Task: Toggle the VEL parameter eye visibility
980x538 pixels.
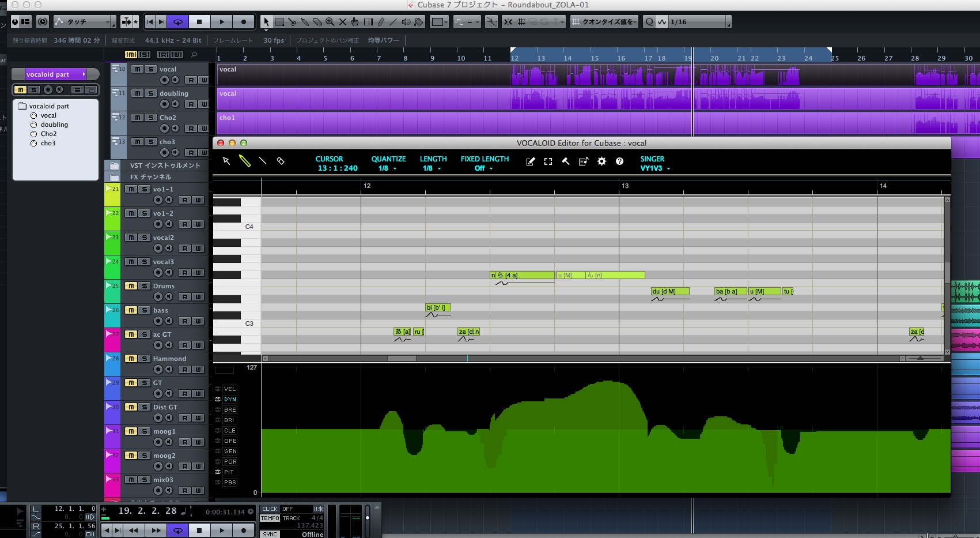Action: 219,389
